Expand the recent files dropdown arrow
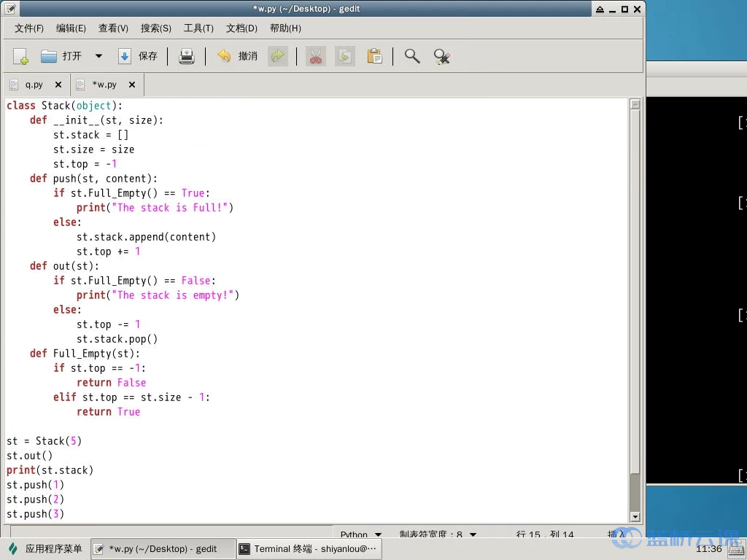747x560 pixels. pos(98,56)
